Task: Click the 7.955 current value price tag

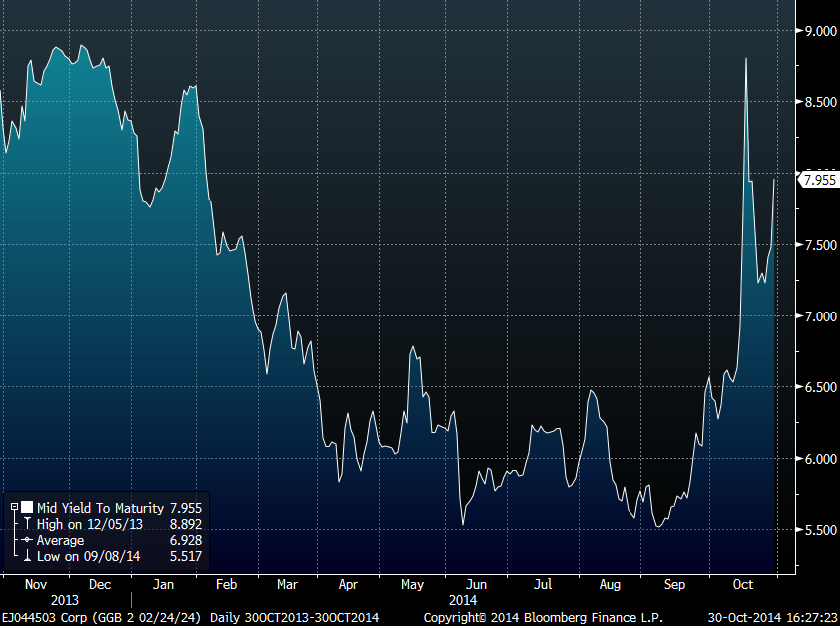Action: tap(819, 180)
